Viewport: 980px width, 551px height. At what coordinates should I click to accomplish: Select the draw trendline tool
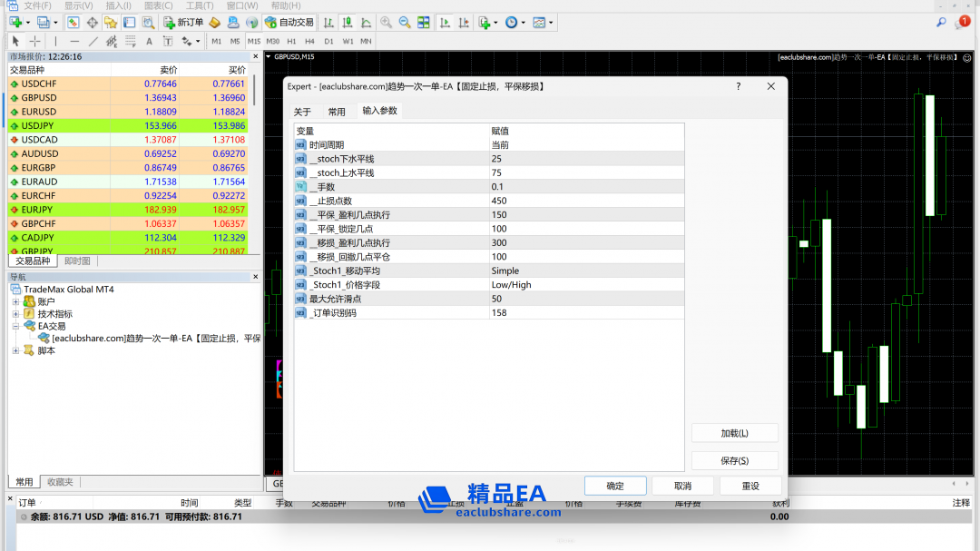93,41
